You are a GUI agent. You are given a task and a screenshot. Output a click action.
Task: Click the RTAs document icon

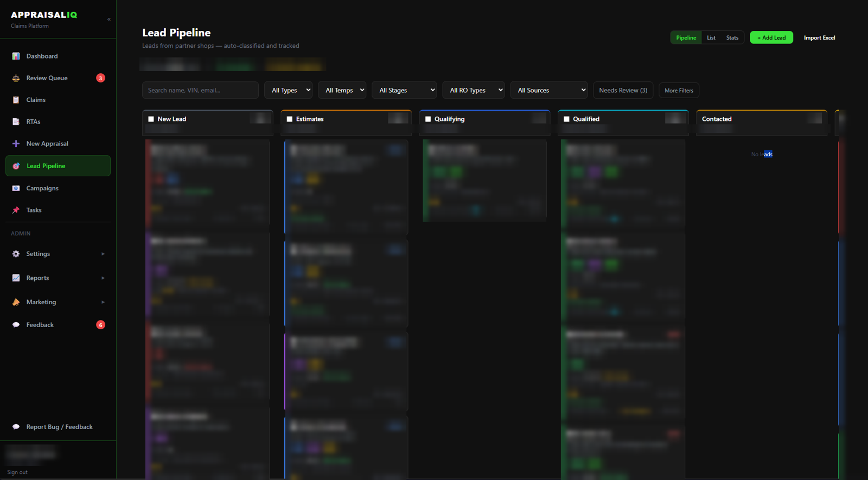[16, 121]
